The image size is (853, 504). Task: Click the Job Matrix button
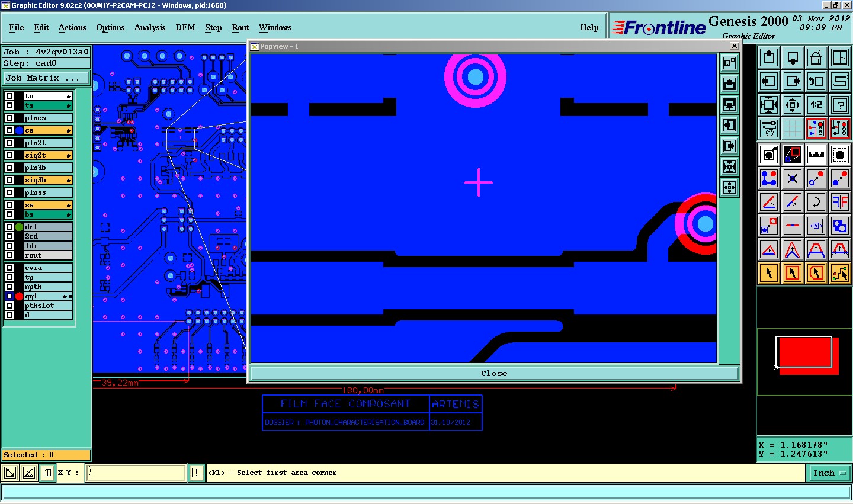46,78
